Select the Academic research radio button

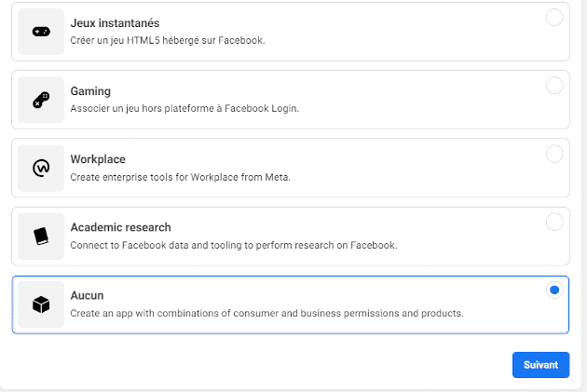(554, 222)
